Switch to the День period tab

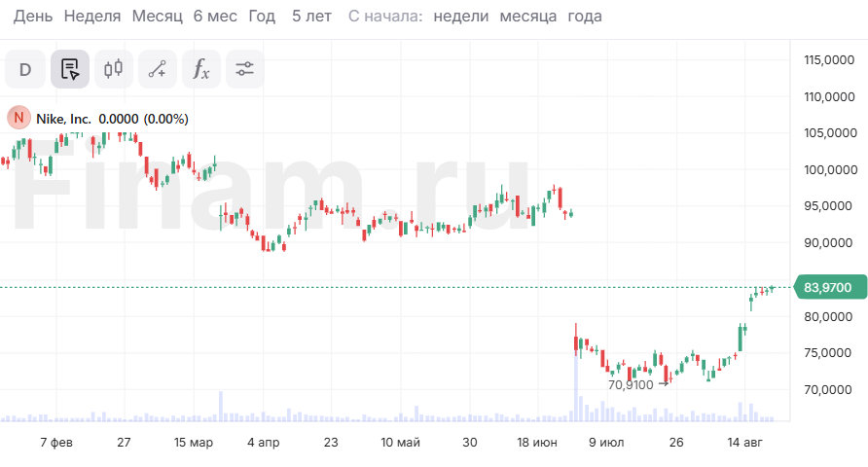[x=33, y=17]
